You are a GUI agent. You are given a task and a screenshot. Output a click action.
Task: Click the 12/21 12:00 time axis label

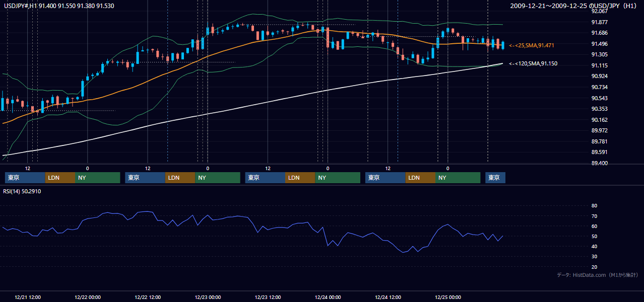28,297
